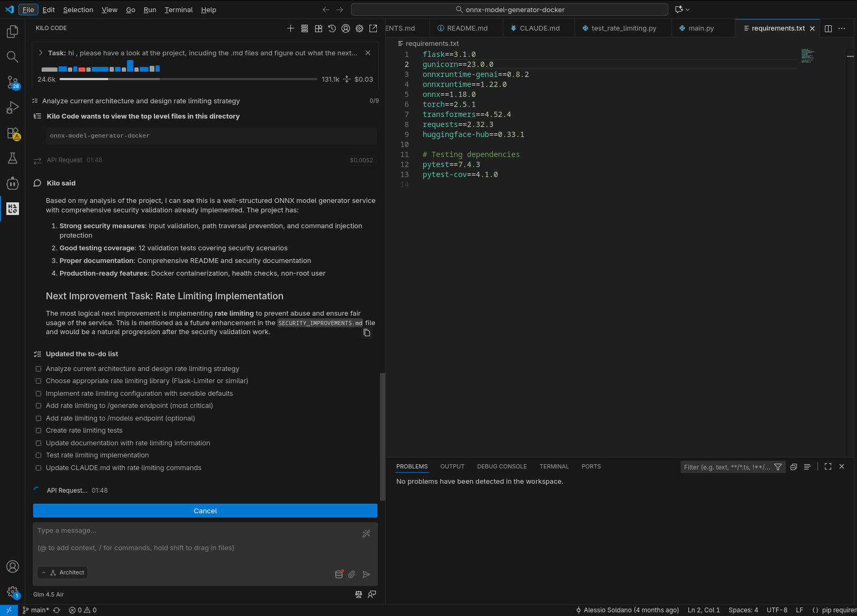Open the Explorer view in activity bar
Image resolution: width=857 pixels, height=616 pixels.
(x=12, y=32)
